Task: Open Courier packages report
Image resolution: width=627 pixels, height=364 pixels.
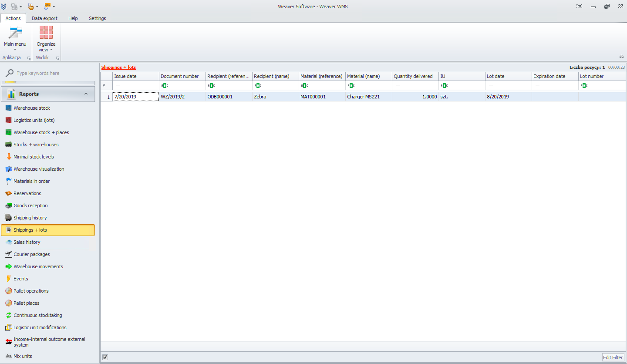Action: 48,254
